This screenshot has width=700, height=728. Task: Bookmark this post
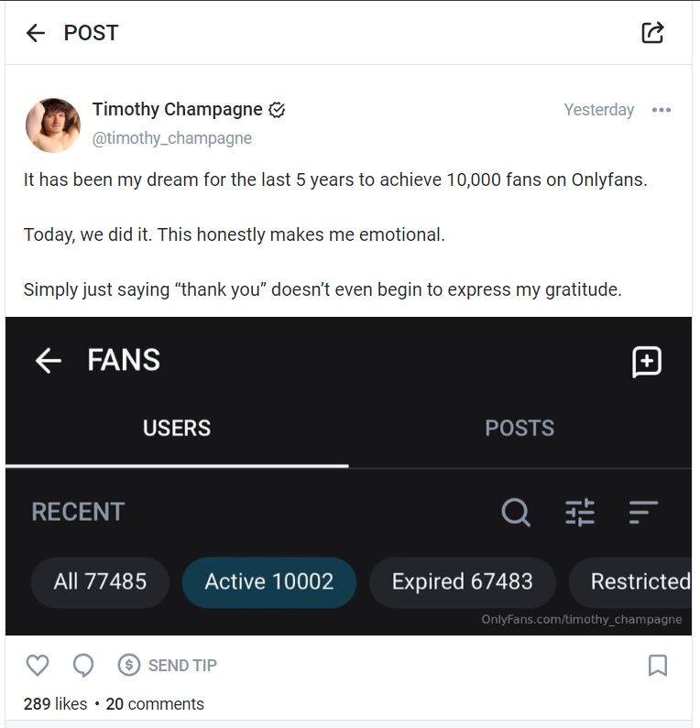point(657,666)
